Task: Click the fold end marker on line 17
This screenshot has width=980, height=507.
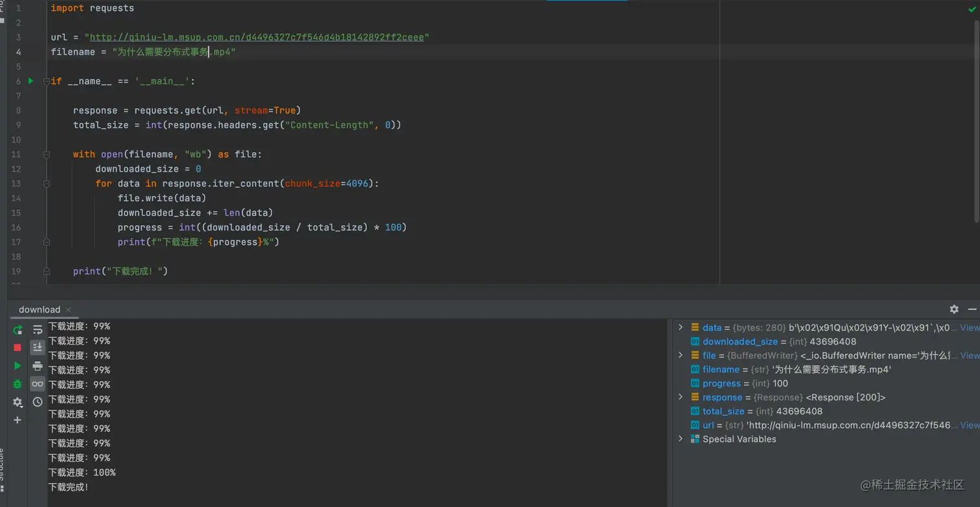Action: click(46, 242)
